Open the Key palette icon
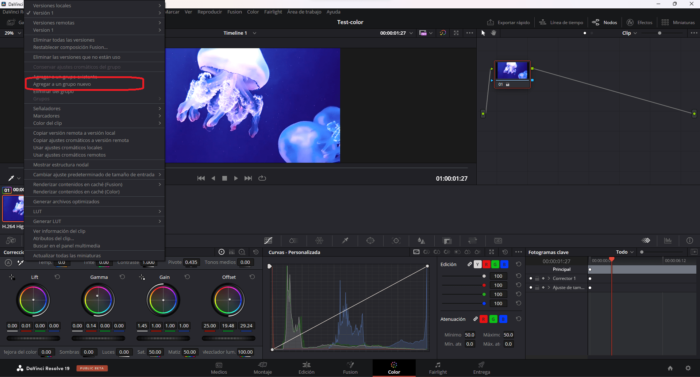This screenshot has height=377, width=700. (447, 240)
